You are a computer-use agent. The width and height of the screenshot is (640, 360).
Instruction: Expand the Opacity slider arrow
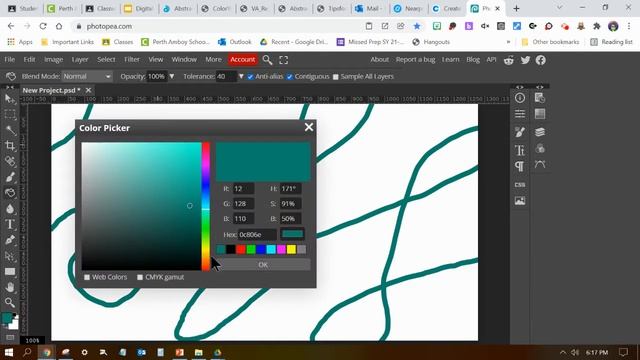[x=172, y=76]
